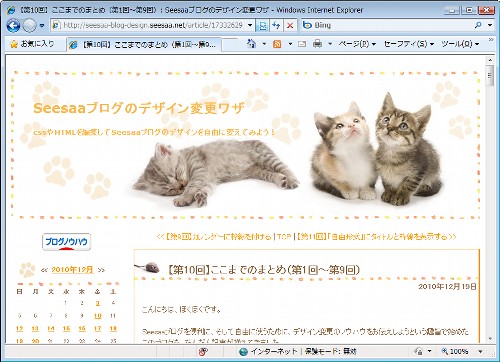This screenshot has width=500, height=362.
Task: Click the TOP navigation link
Action: pyautogui.click(x=284, y=237)
